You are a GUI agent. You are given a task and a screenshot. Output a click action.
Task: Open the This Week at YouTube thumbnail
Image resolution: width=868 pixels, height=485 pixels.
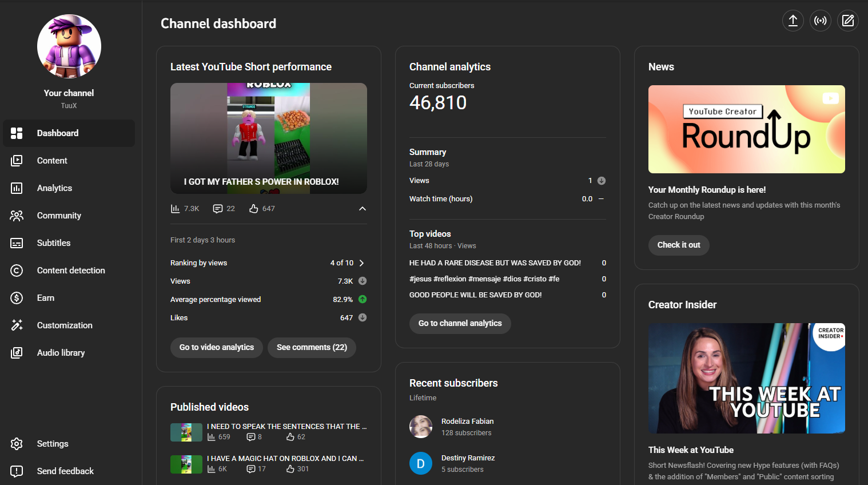pos(747,379)
